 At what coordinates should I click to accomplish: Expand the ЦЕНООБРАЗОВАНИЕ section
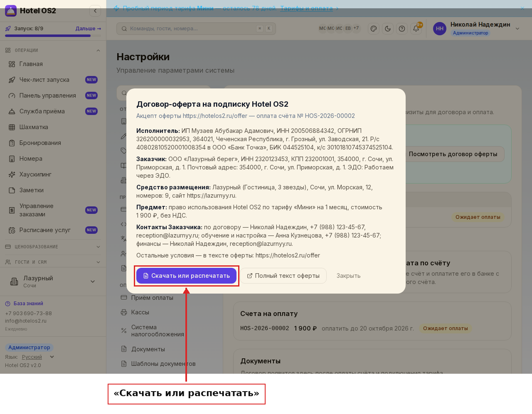pos(53,247)
